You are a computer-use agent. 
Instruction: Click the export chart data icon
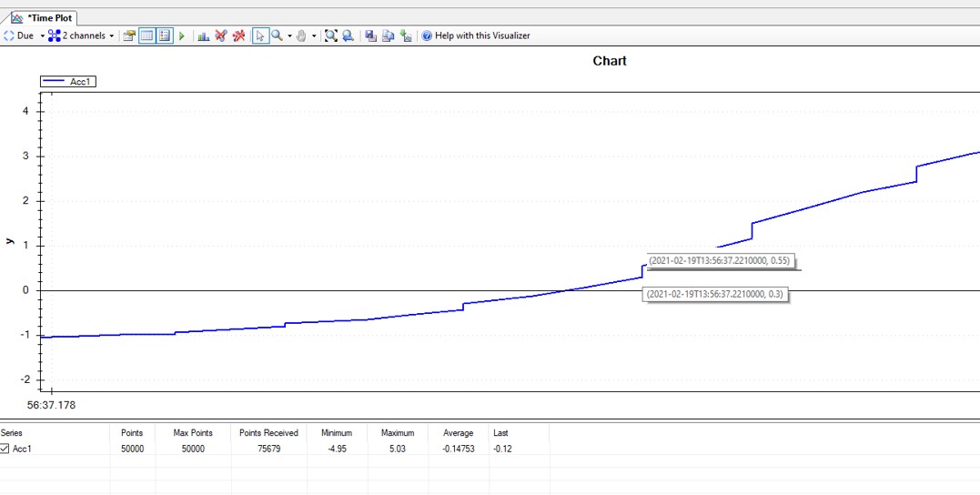pyautogui.click(x=406, y=35)
